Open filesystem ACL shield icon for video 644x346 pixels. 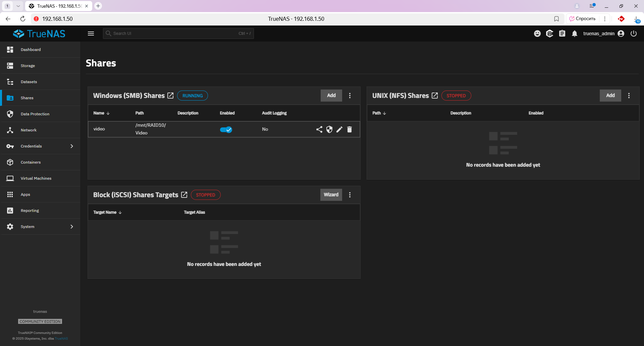pos(329,129)
